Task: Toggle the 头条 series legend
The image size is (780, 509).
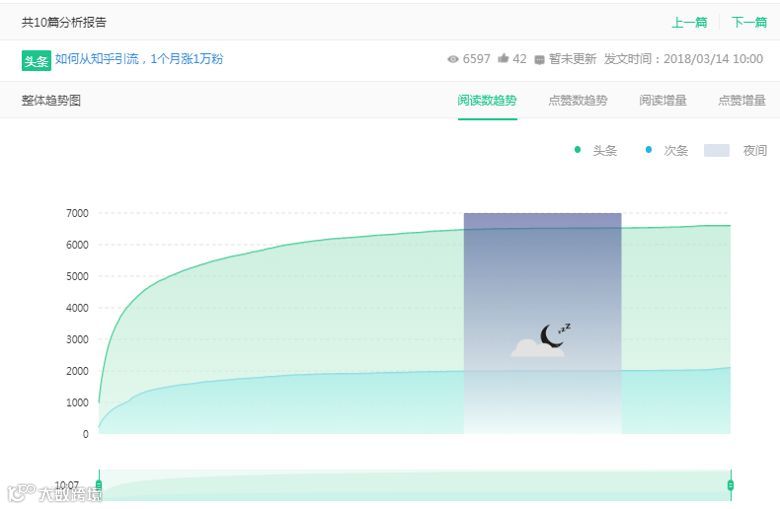Action: click(595, 150)
